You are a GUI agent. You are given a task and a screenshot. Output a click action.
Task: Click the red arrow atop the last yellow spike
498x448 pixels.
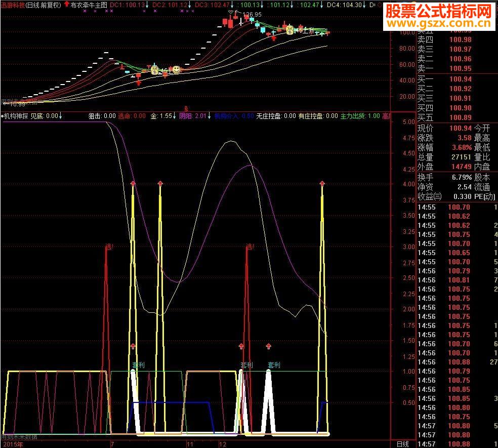pos(322,183)
